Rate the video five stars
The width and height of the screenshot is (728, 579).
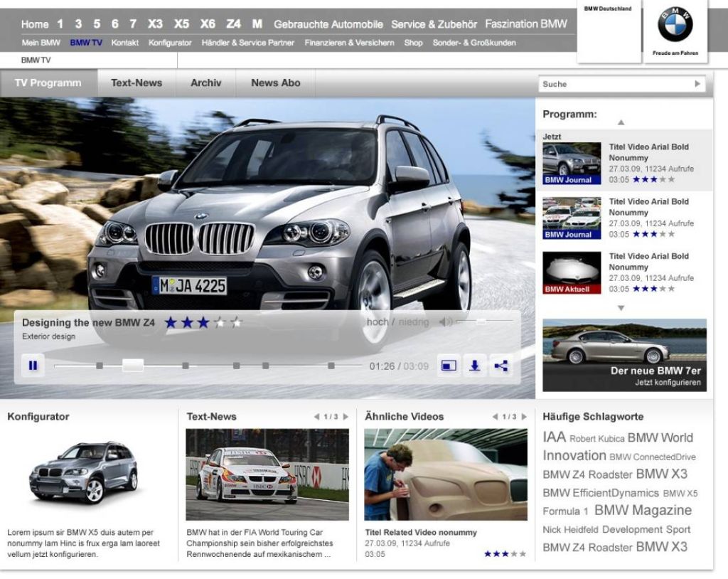[236, 323]
